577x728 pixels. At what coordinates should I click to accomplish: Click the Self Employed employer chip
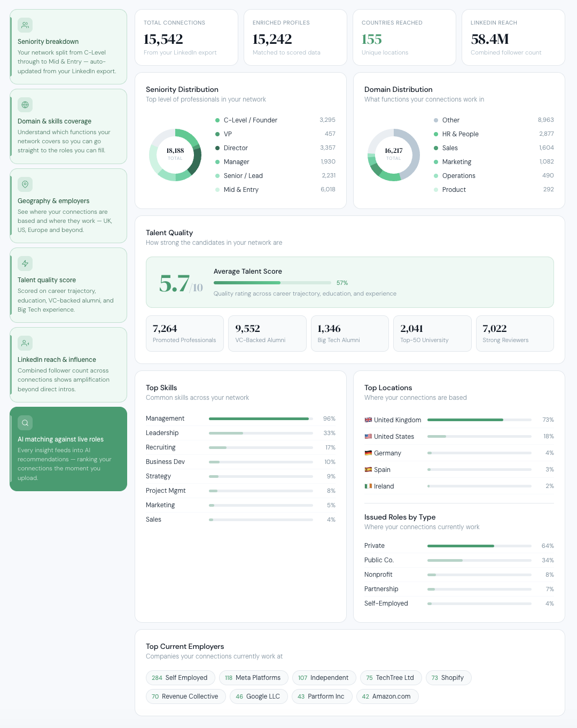(180, 678)
